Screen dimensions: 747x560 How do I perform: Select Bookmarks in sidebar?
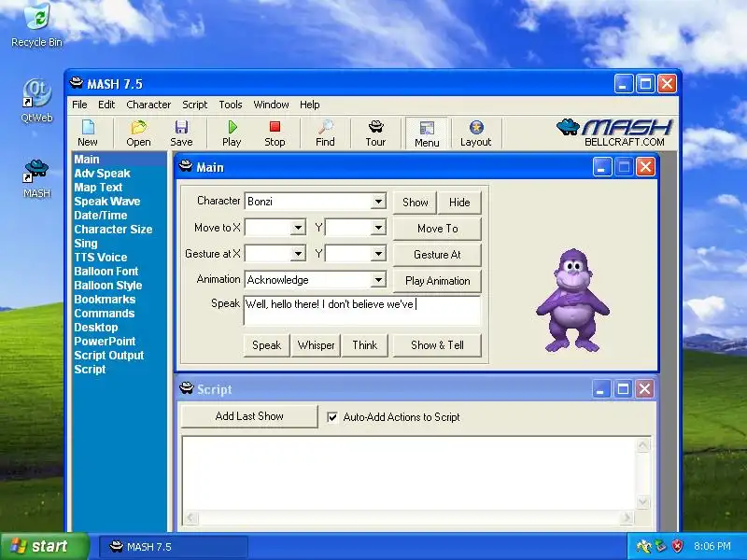coord(105,299)
